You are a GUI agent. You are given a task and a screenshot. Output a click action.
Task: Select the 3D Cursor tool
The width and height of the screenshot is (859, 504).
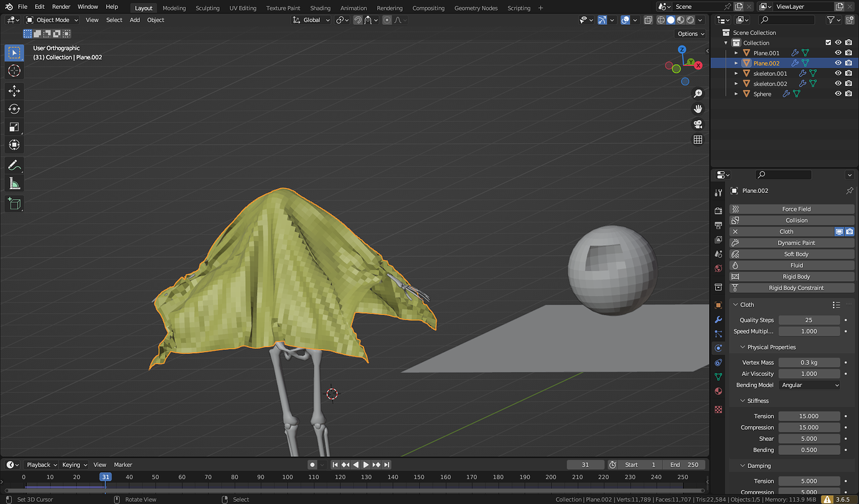point(14,71)
